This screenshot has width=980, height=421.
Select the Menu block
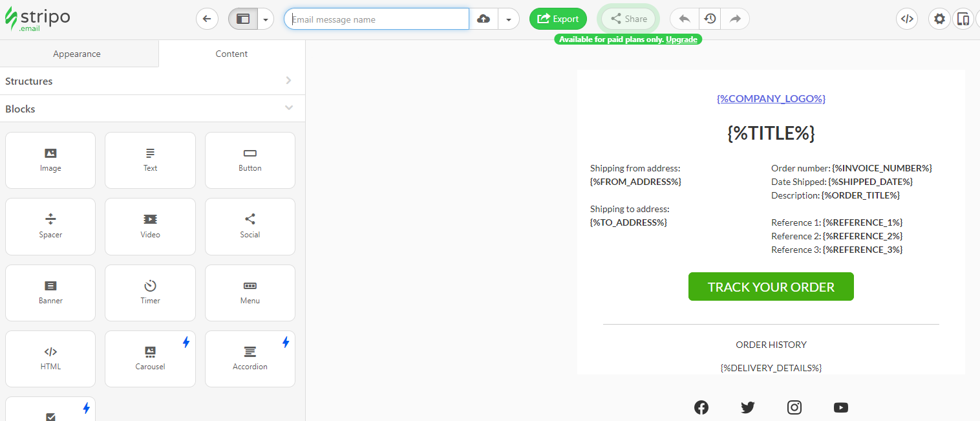(x=250, y=293)
